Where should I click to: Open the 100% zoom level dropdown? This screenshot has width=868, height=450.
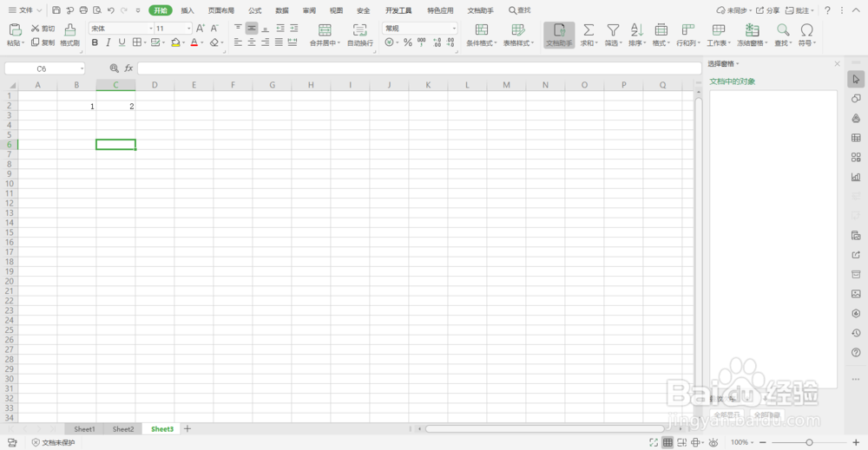tap(742, 442)
